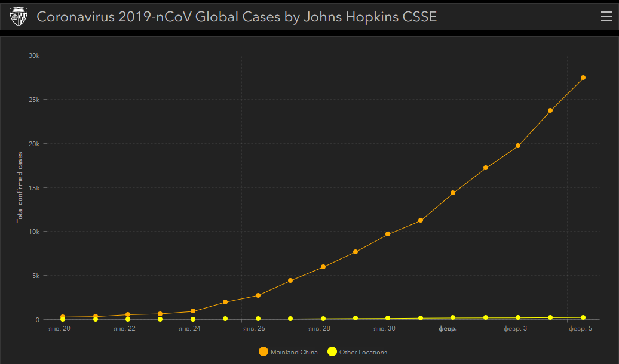Click the янв. 24 x-axis label
The image size is (619, 364).
pyautogui.click(x=189, y=329)
